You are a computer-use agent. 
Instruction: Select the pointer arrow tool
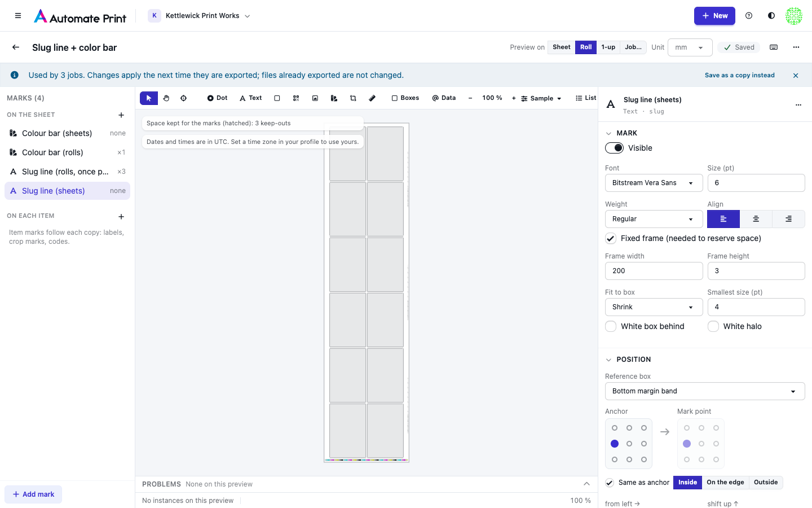[x=149, y=98]
